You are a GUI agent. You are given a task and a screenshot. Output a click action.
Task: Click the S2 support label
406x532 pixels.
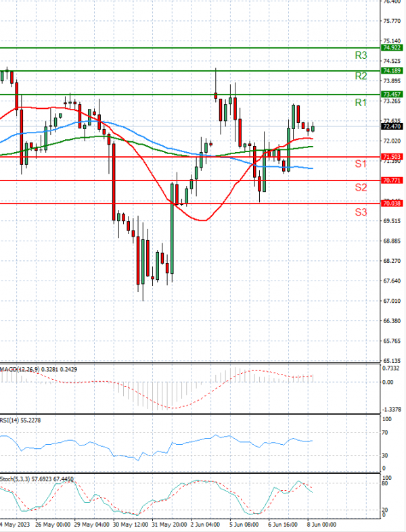(x=361, y=187)
